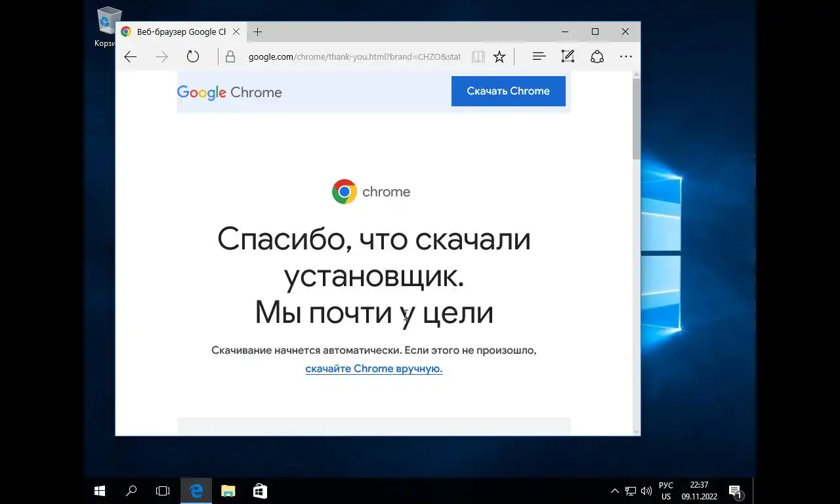
Task: Open the Hub favorites list icon
Action: click(x=539, y=57)
